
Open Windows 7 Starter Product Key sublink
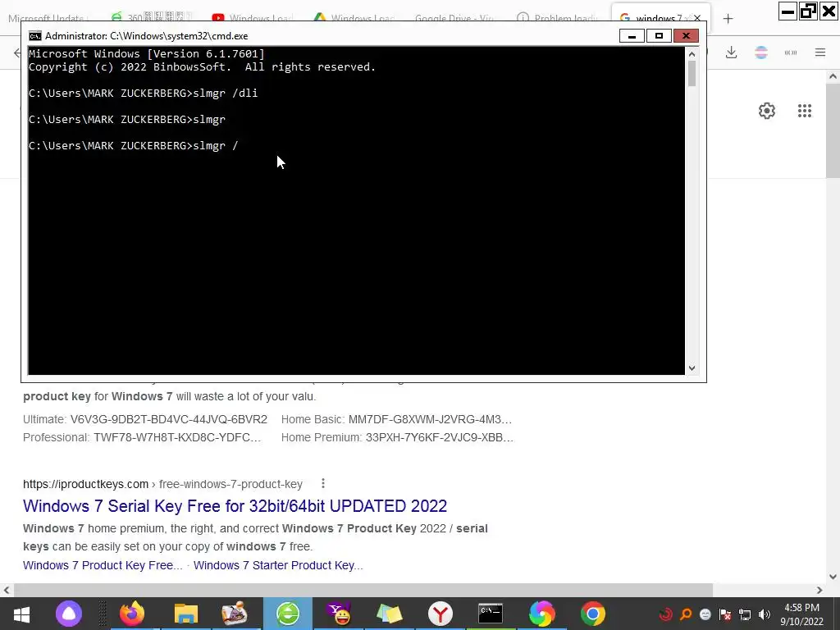[278, 566]
